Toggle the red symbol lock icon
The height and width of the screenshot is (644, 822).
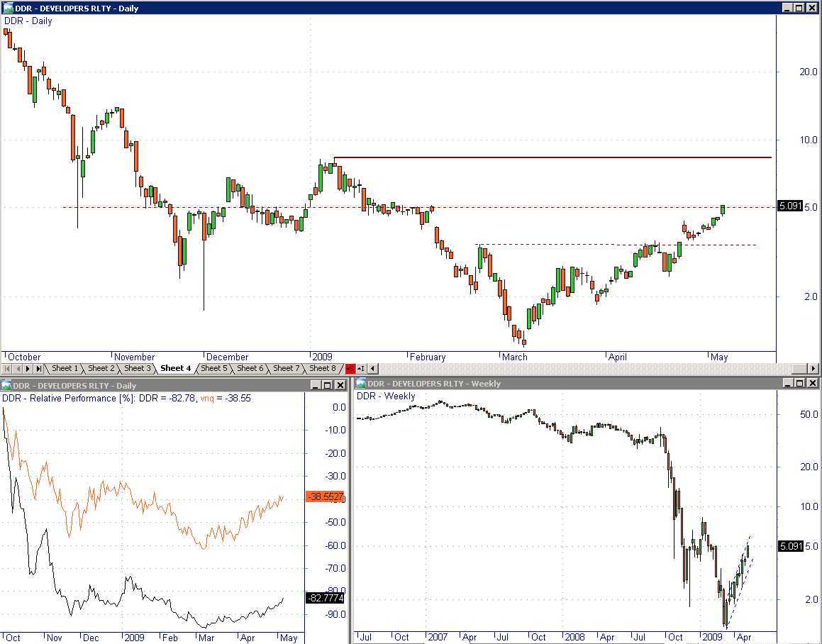point(350,369)
